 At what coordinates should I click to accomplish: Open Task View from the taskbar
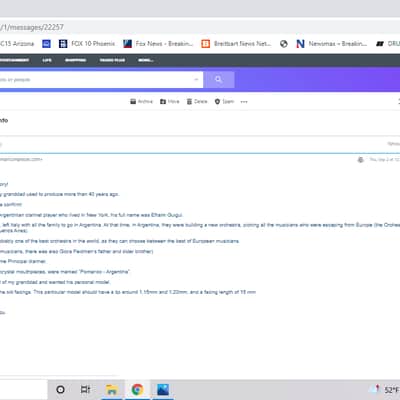point(85,389)
